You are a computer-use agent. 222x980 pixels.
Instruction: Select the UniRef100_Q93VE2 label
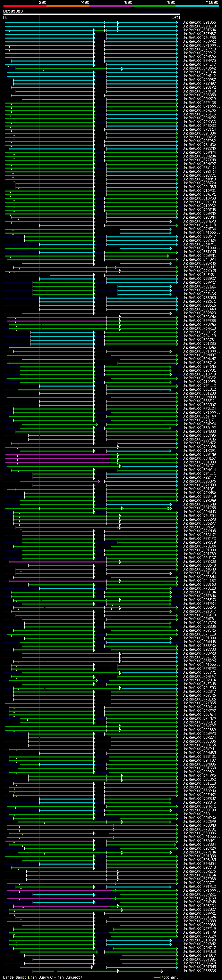point(199,137)
